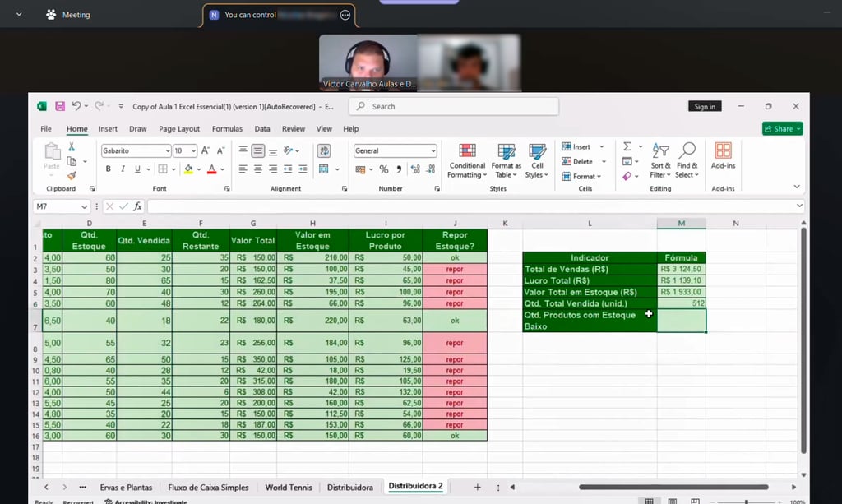Open the General number format dropdown
The height and width of the screenshot is (504, 842).
[x=433, y=151]
